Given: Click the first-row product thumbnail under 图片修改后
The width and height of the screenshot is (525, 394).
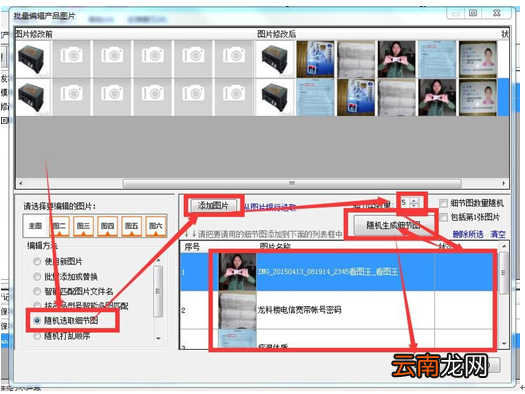Looking at the screenshot, I should [x=275, y=59].
